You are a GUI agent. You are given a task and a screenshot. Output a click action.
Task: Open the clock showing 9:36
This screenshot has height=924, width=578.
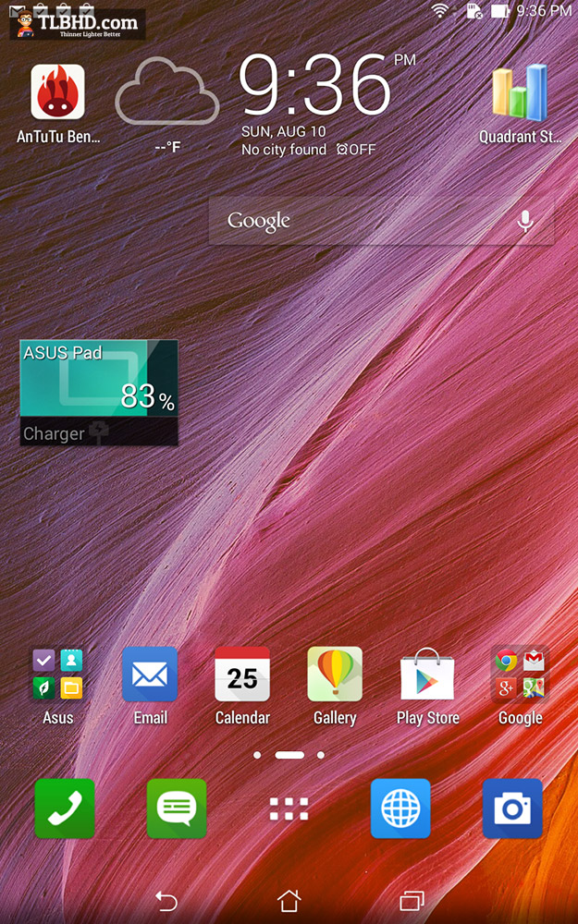click(x=315, y=85)
